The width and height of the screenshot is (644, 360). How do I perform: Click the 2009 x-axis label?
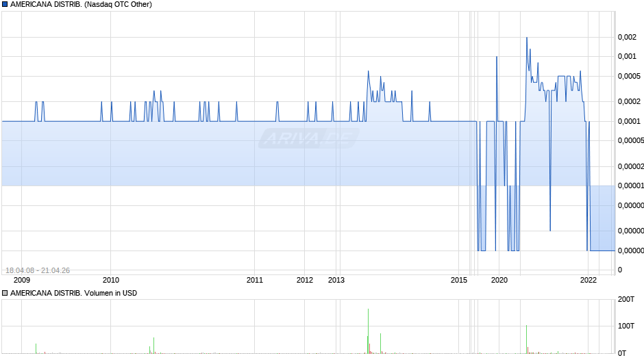pos(22,280)
